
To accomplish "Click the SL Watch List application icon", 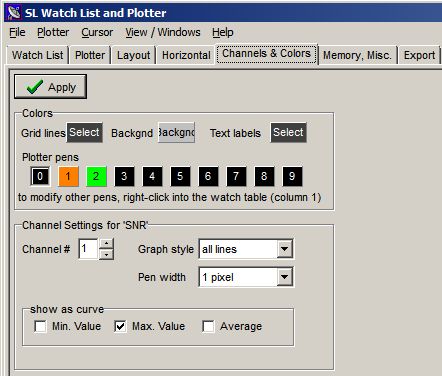I will point(14,13).
